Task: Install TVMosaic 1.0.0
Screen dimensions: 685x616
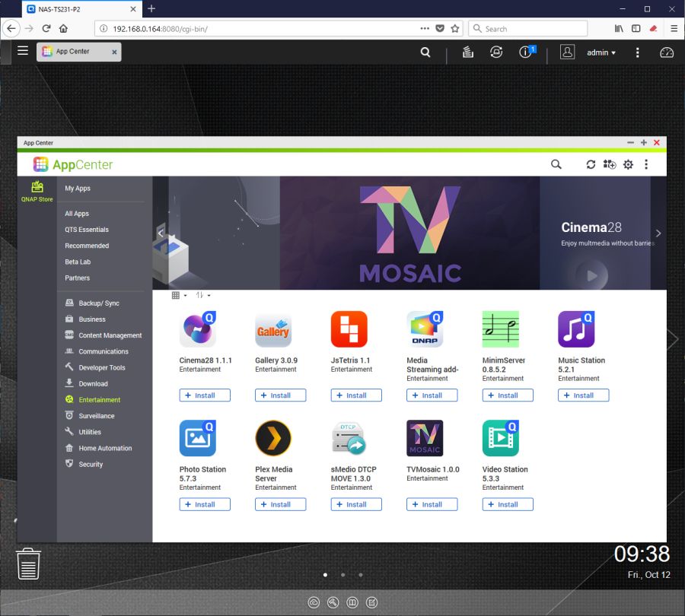Action: (432, 504)
